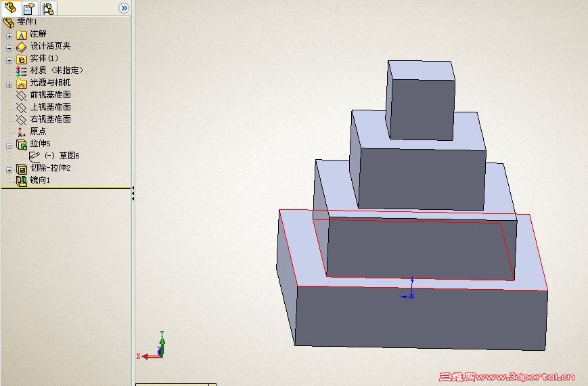588x386 pixels.
Task: Click the 草图6 sketch icon
Action: point(35,156)
